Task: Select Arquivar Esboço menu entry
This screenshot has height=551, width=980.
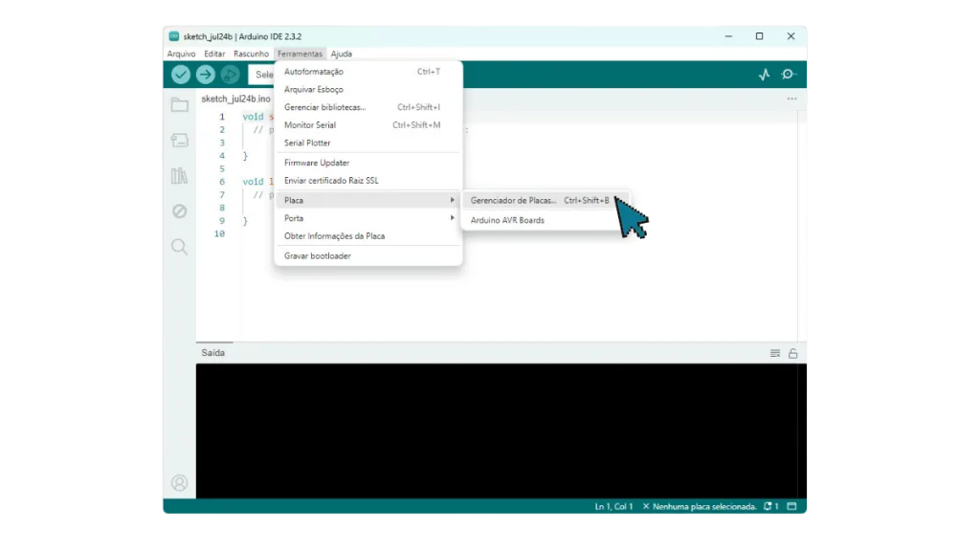Action: (368, 89)
